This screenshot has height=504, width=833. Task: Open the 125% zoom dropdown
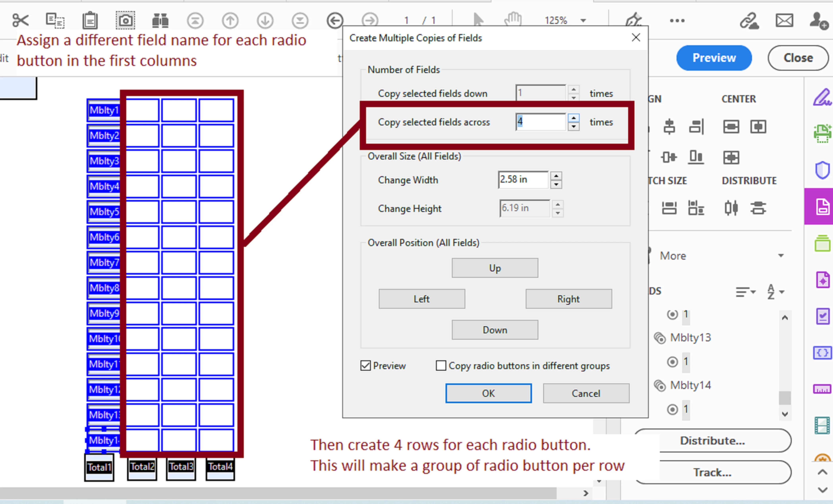(583, 21)
